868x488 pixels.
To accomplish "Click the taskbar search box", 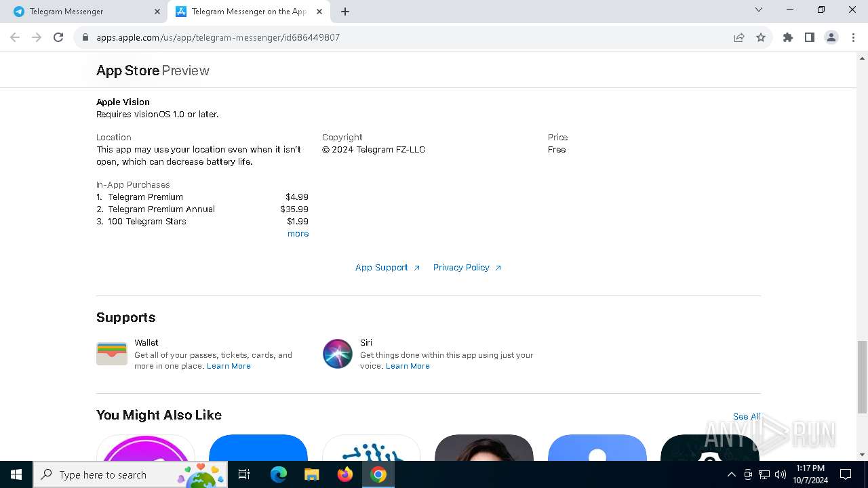I will [131, 474].
